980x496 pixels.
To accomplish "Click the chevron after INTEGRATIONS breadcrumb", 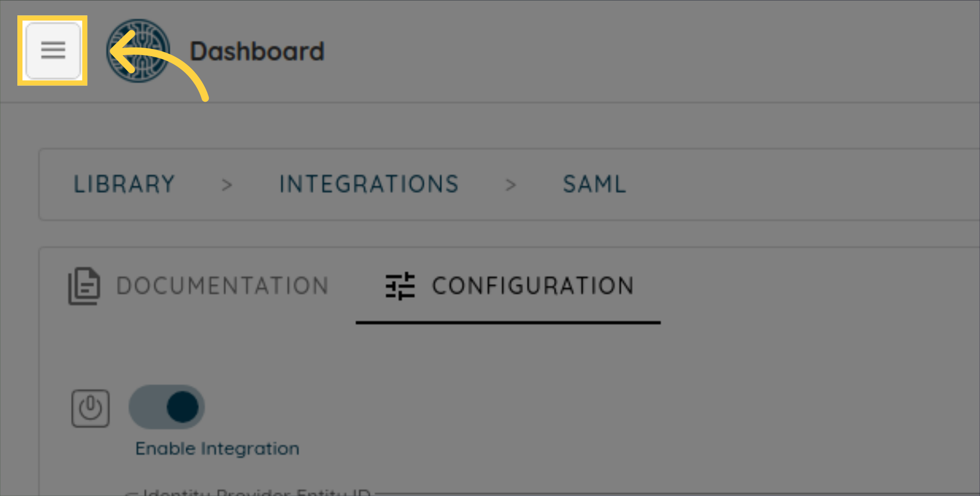I will (x=510, y=185).
